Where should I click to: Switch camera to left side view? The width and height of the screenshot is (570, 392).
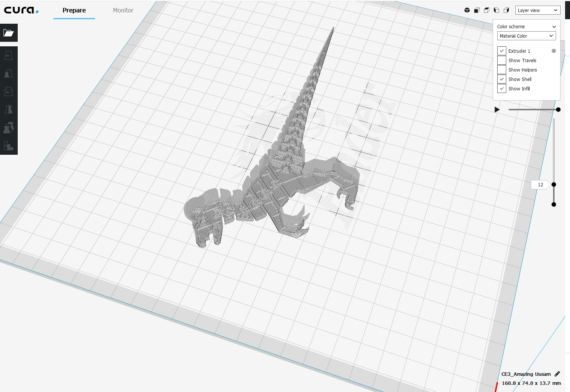[x=496, y=10]
